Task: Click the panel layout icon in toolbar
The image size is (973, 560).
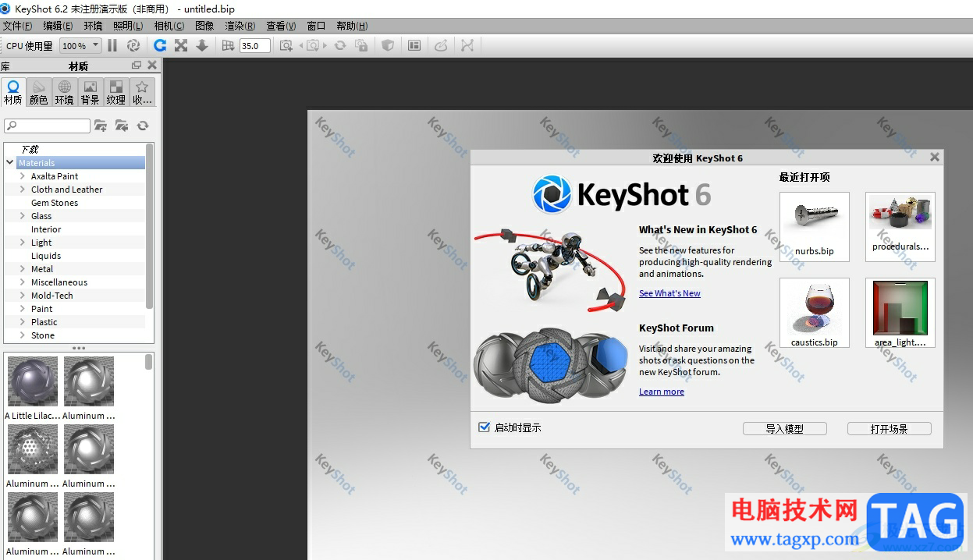Action: pyautogui.click(x=414, y=46)
